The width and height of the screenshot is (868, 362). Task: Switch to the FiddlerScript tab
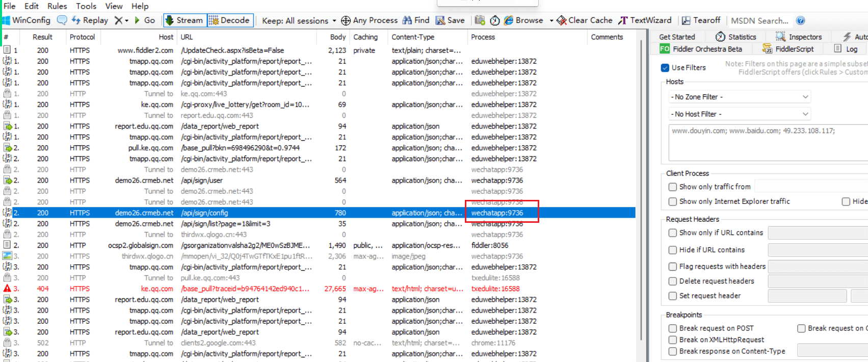788,49
